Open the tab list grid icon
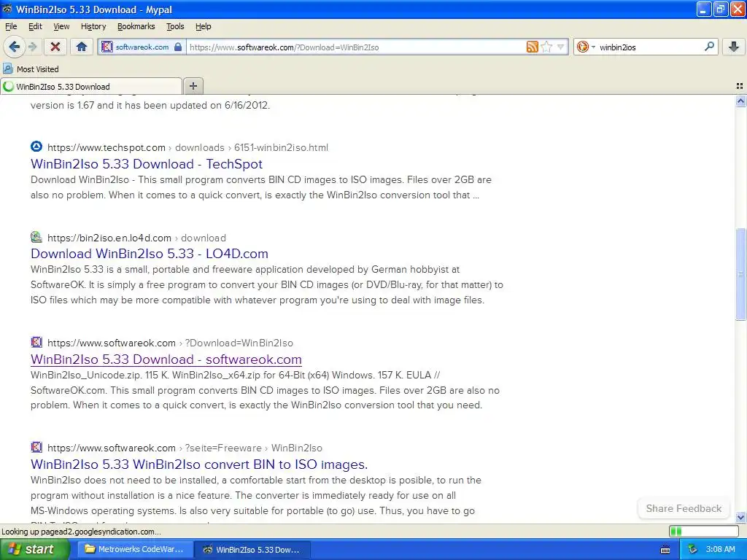The width and height of the screenshot is (747, 560). click(740, 86)
